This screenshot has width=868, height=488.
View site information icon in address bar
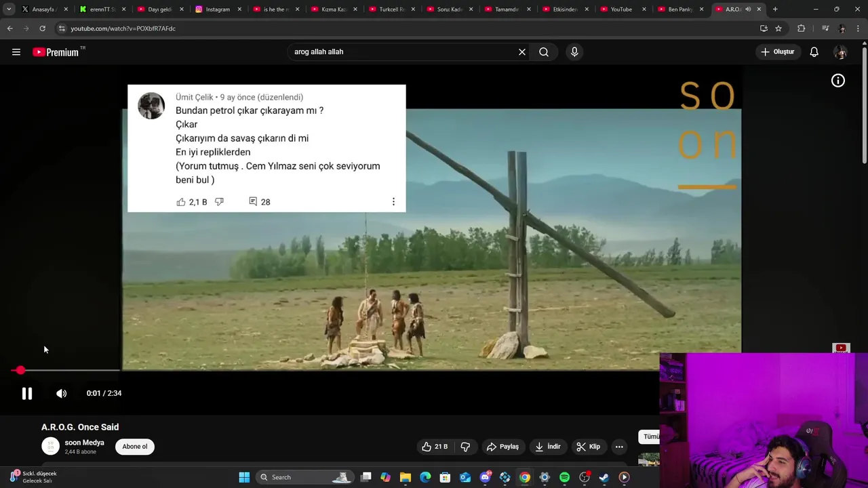(x=62, y=28)
